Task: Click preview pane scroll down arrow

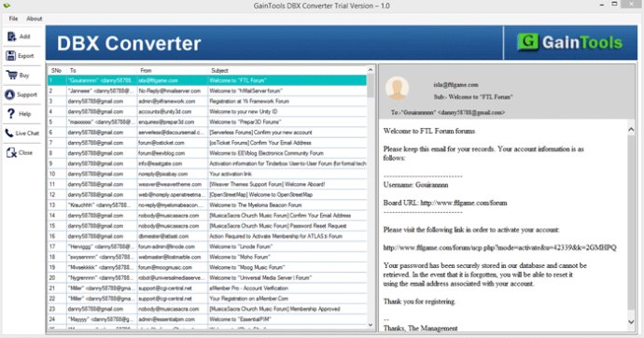Action: click(631, 322)
